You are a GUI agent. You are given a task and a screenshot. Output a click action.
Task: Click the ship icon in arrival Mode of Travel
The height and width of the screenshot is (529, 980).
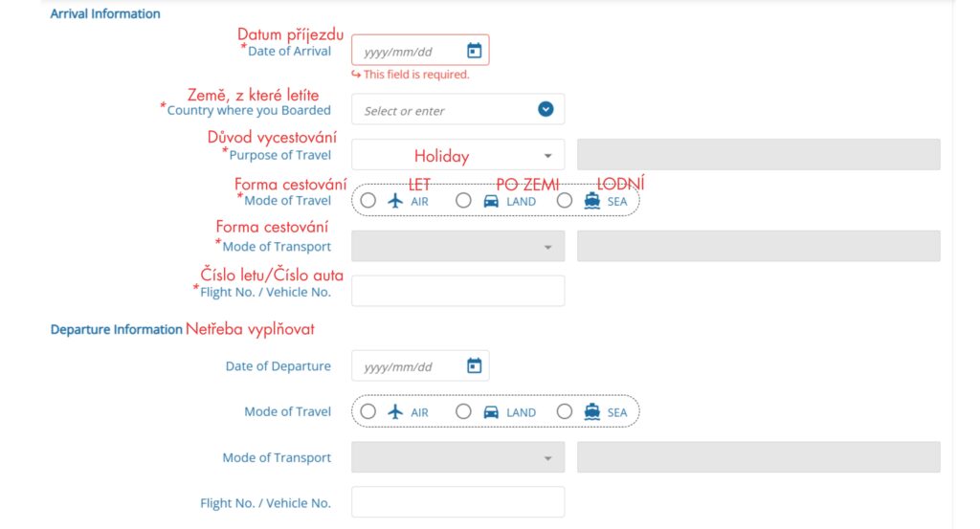click(x=592, y=201)
